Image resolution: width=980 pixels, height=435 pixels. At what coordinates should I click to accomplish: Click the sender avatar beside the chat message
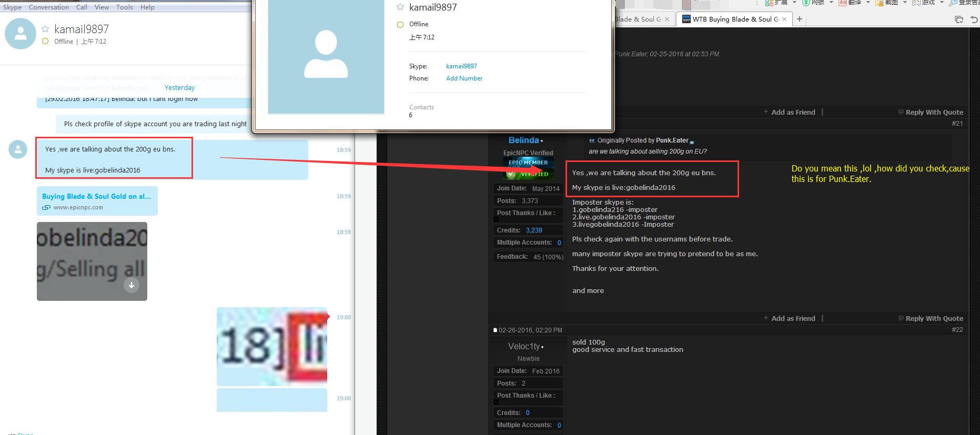pos(18,149)
